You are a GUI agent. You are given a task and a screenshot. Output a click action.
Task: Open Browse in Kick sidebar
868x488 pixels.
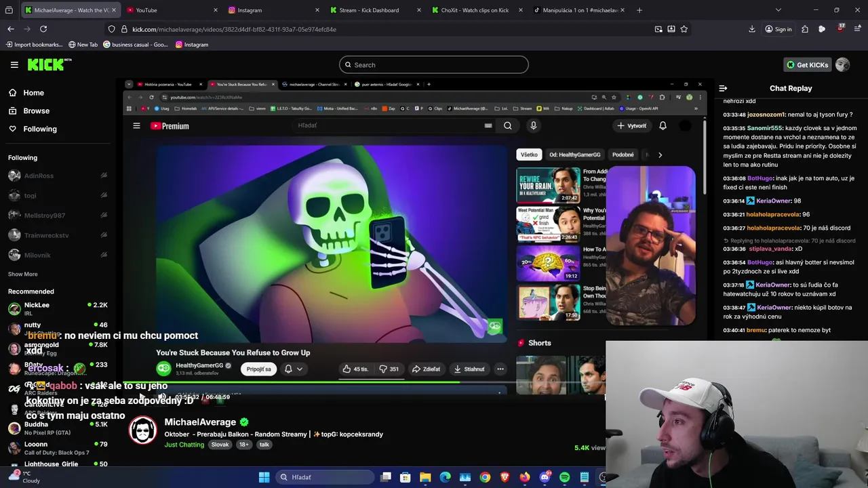(x=36, y=110)
